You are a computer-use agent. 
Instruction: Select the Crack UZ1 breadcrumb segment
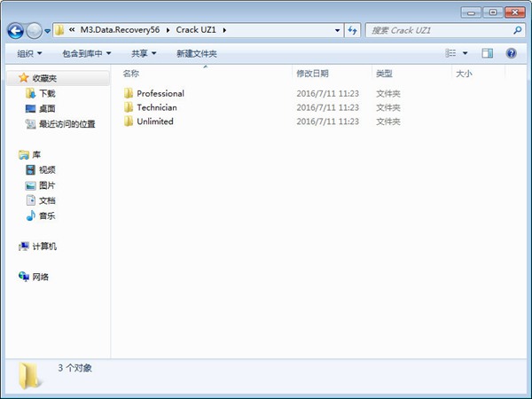[196, 30]
